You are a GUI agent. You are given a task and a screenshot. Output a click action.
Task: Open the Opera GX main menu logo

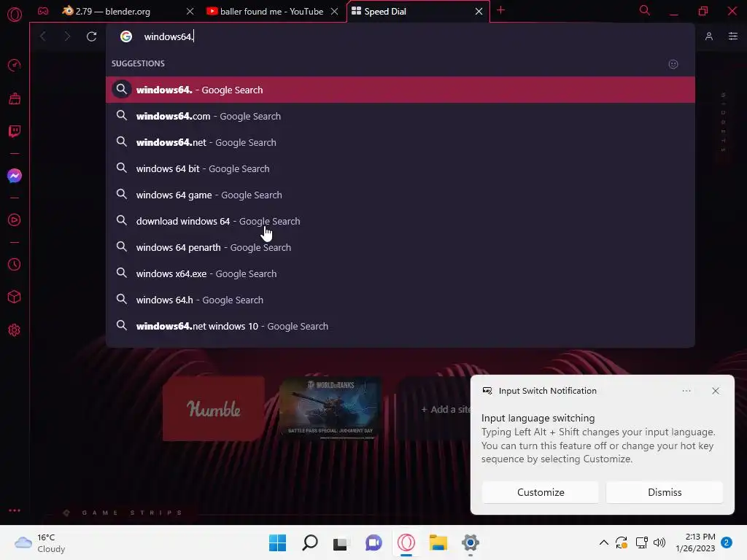pos(15,15)
